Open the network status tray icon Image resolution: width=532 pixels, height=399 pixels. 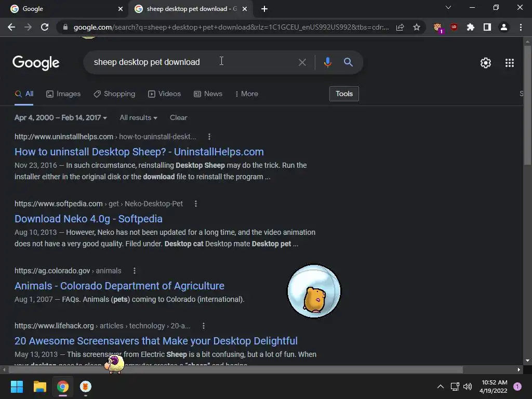tap(455, 387)
